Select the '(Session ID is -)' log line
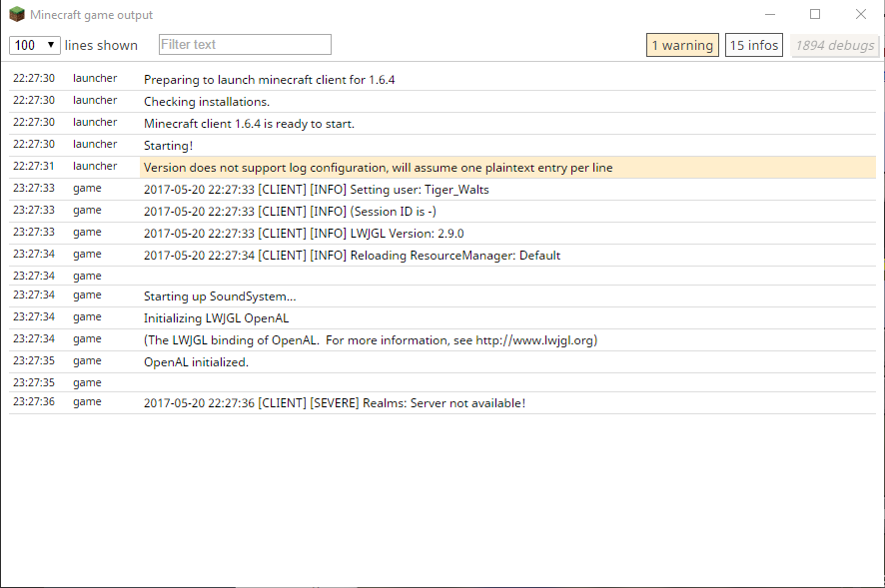This screenshot has height=588, width=885. tap(442, 212)
